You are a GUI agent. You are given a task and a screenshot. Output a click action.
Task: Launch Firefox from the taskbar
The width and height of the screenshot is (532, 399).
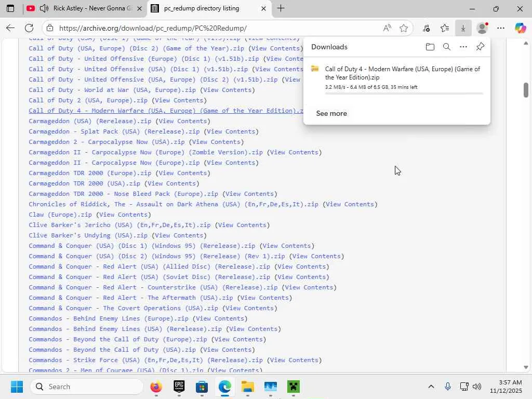pos(156,387)
